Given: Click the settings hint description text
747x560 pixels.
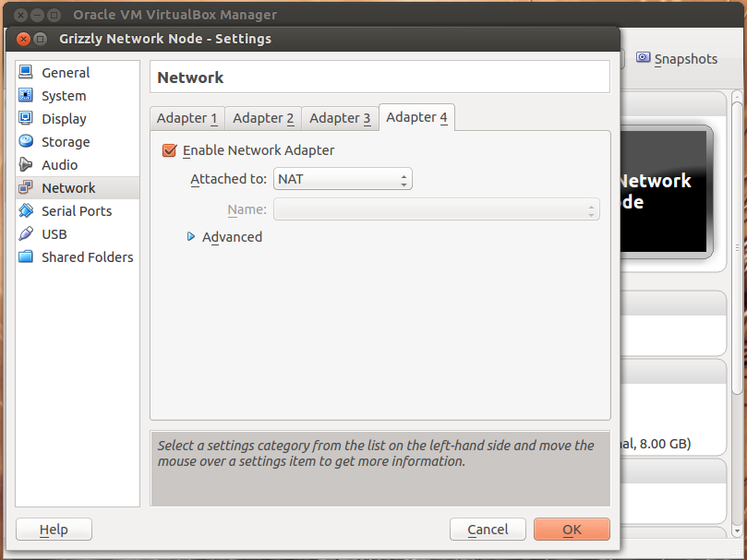Looking at the screenshot, I should point(376,453).
